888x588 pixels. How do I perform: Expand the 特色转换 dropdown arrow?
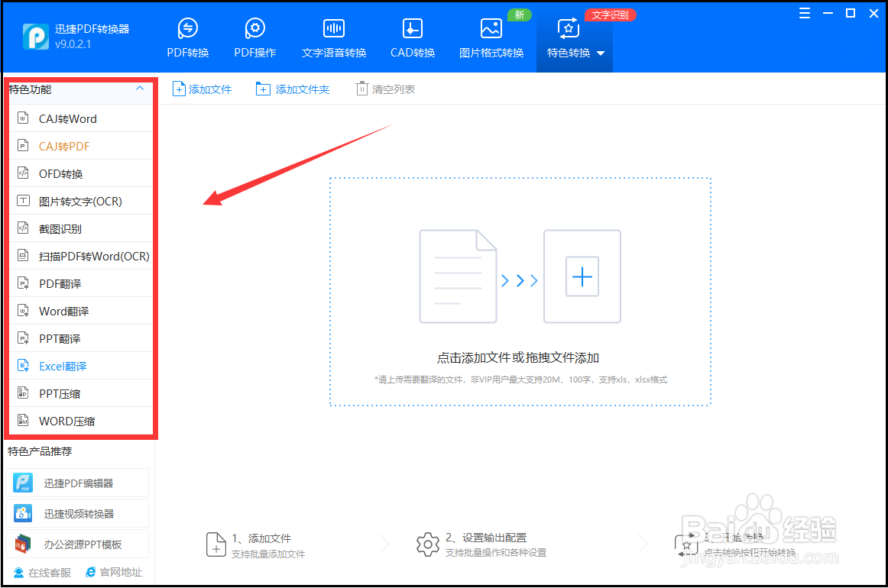click(601, 53)
